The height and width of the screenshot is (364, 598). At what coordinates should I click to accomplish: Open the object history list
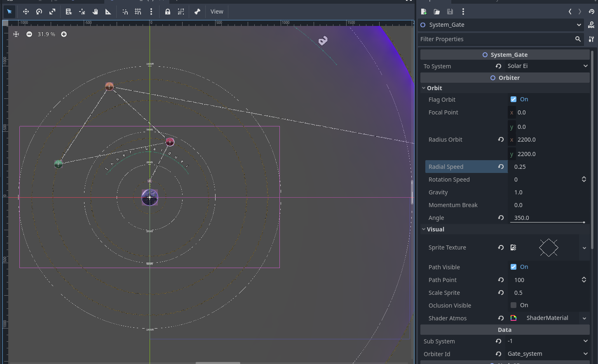[591, 12]
